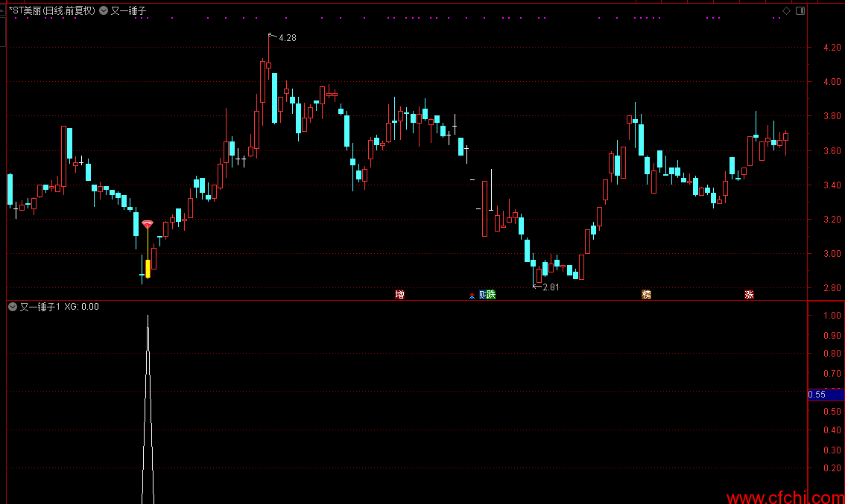845x504 pixels.
Task: Expand the 又一锤子1 sub-indicator dropdown arrow
Action: (x=13, y=307)
